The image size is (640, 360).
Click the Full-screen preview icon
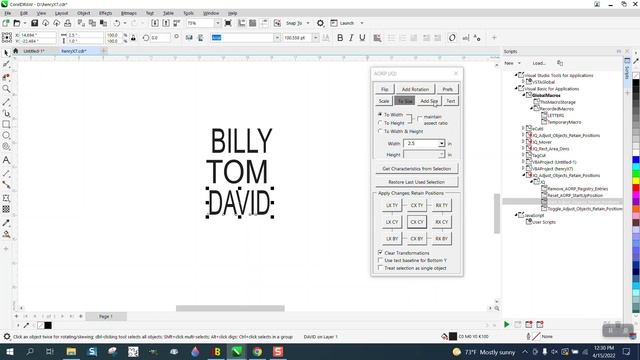(x=228, y=23)
